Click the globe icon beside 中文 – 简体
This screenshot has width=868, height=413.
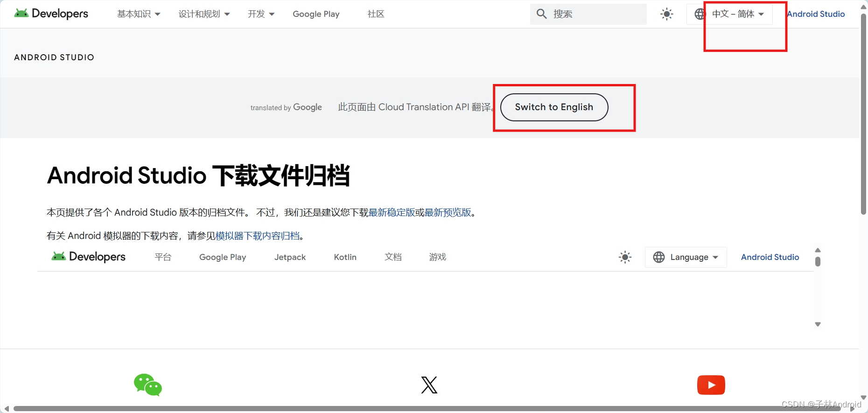(x=700, y=14)
